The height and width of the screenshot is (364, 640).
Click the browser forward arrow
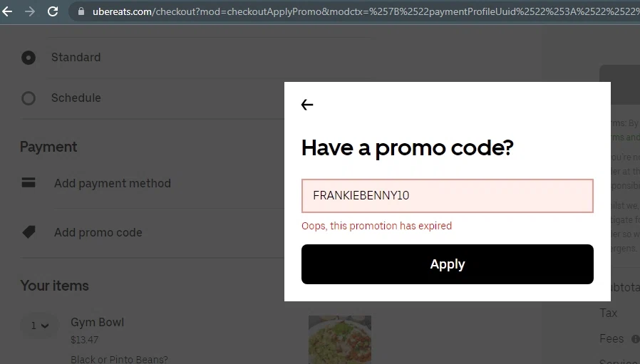click(x=30, y=11)
